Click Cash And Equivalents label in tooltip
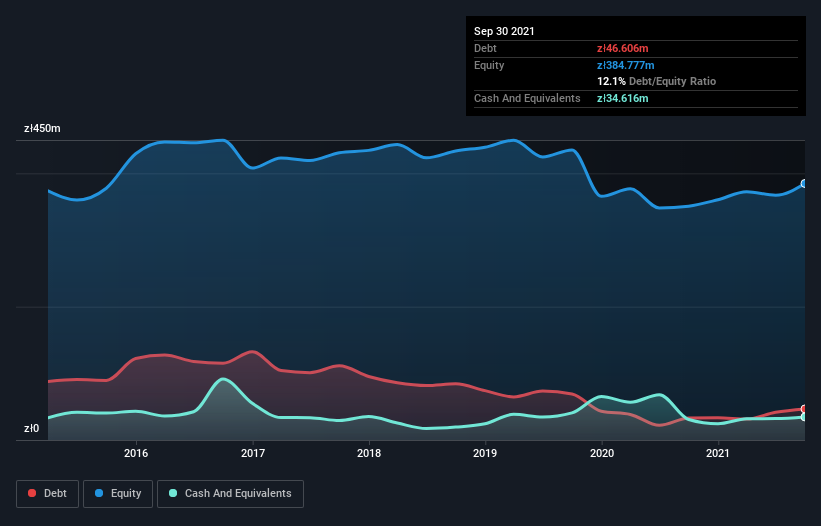The height and width of the screenshot is (526, 821). pyautogui.click(x=527, y=98)
